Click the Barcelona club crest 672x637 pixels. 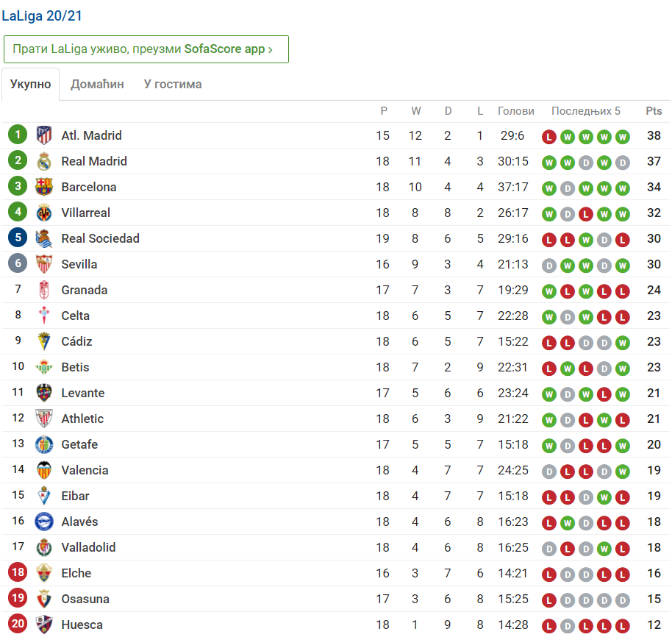tap(44, 187)
